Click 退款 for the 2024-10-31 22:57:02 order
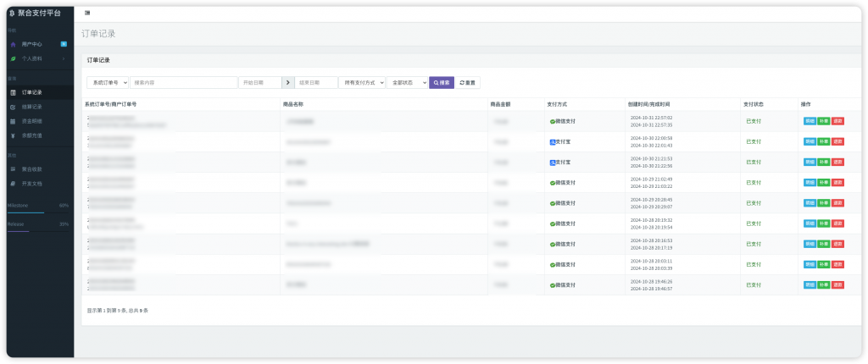Viewport: 868px width, 364px height. point(837,121)
